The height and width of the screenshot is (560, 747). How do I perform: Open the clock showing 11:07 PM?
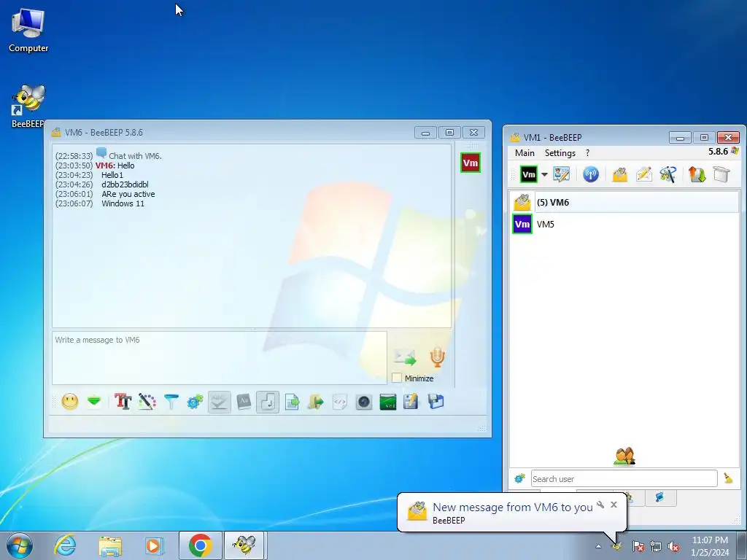(x=710, y=546)
